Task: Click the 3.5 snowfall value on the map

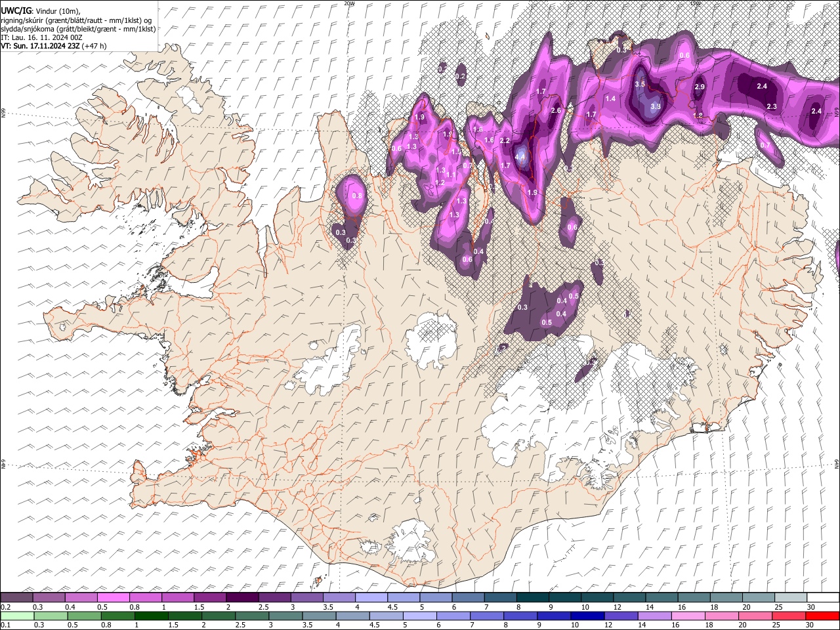Action: [640, 85]
